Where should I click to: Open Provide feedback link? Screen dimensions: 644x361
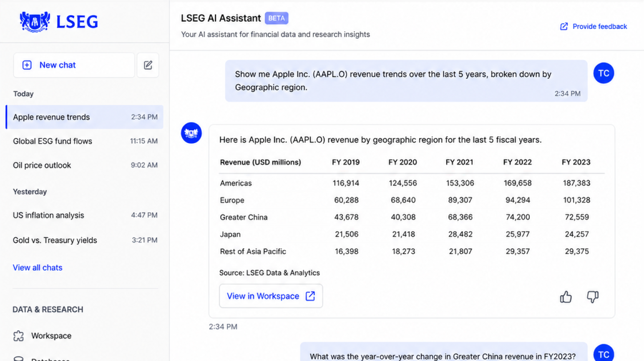594,27
